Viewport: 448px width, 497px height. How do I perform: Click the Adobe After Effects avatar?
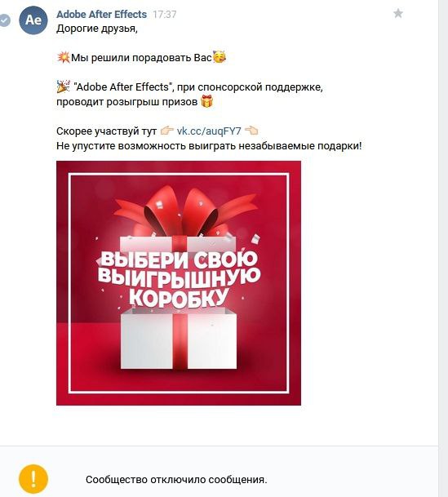point(33,20)
